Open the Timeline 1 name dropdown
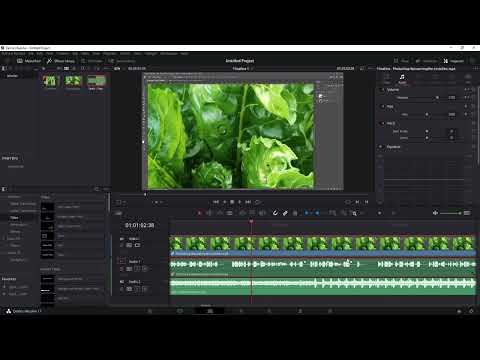 (243, 69)
